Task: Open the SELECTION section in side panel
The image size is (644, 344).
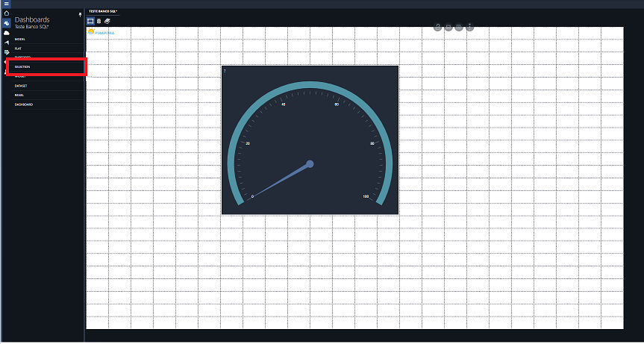Action: [22, 67]
